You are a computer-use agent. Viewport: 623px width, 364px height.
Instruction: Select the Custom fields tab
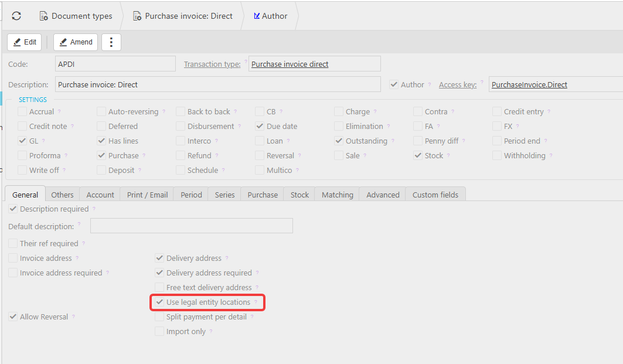pos(435,195)
